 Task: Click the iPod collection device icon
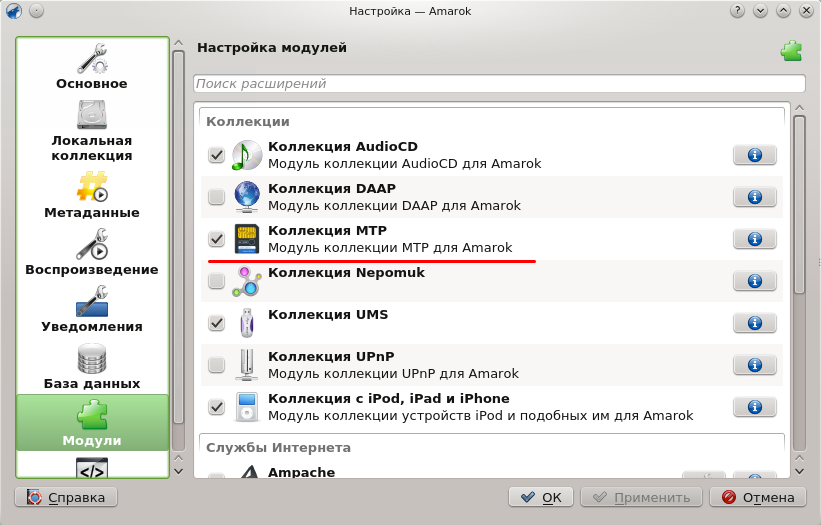point(247,407)
